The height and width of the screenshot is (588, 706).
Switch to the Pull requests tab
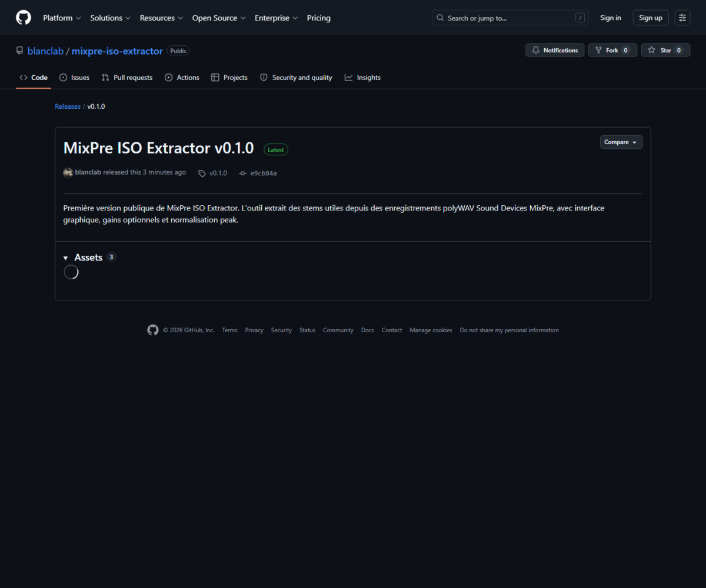coord(127,78)
